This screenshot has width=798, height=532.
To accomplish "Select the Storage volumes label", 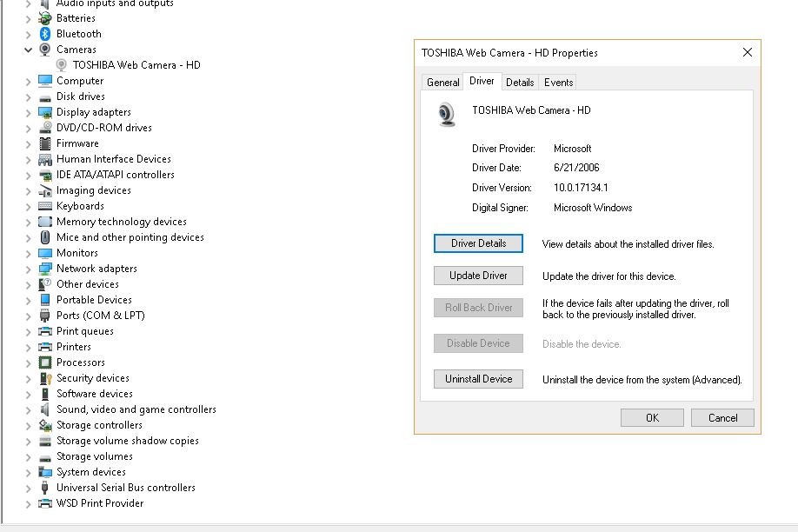I will point(95,456).
